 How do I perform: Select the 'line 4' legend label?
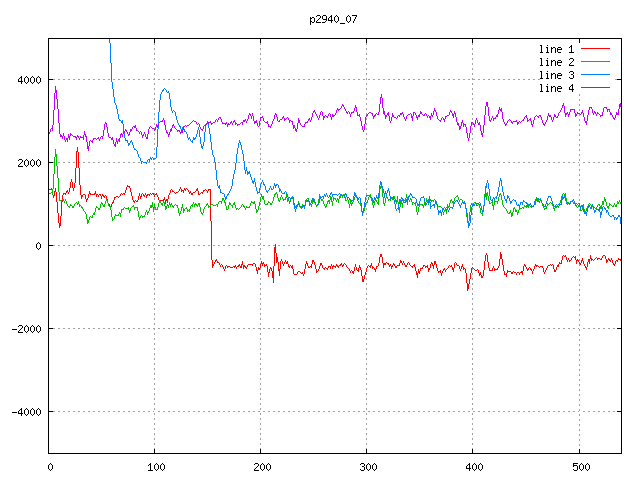tap(558, 88)
